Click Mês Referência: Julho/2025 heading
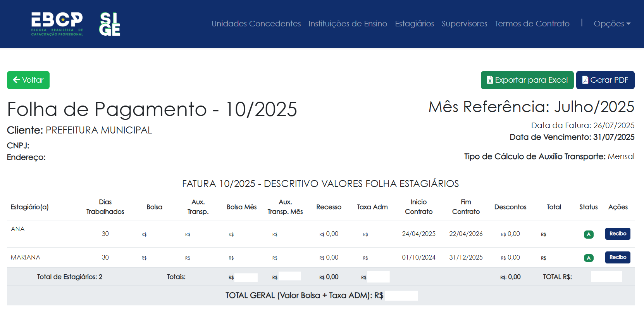The image size is (644, 317). tap(531, 107)
